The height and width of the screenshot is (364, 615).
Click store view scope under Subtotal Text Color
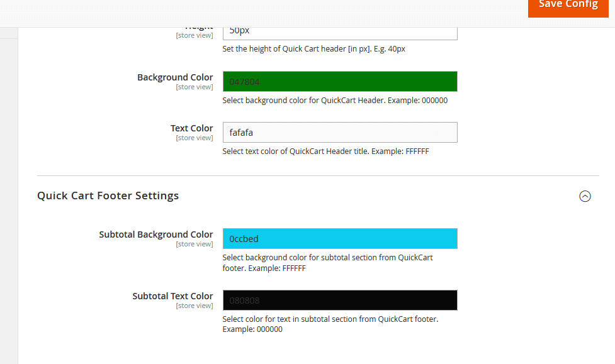[195, 306]
